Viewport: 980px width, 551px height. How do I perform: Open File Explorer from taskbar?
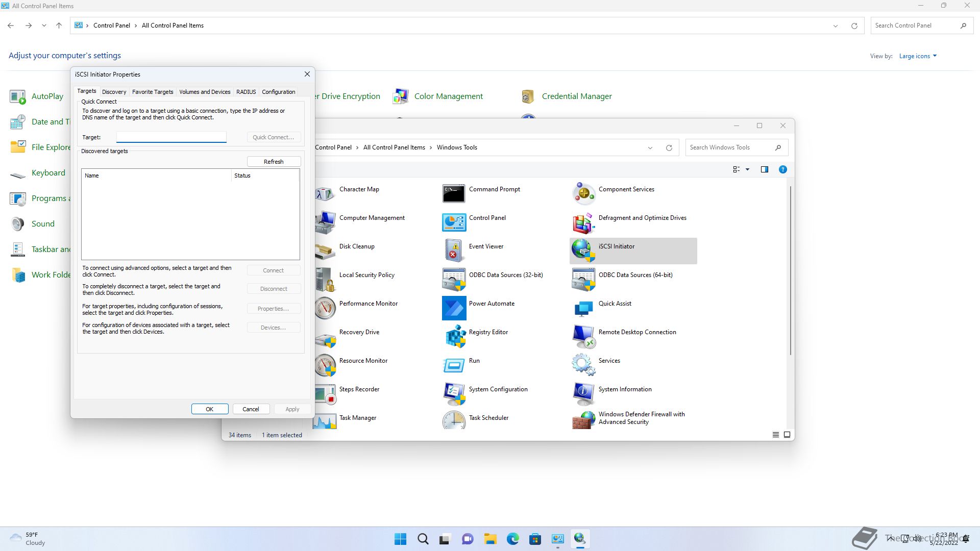pyautogui.click(x=490, y=539)
